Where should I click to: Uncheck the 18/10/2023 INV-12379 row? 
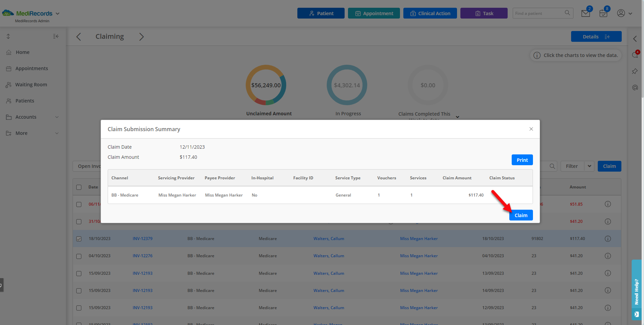tap(79, 239)
